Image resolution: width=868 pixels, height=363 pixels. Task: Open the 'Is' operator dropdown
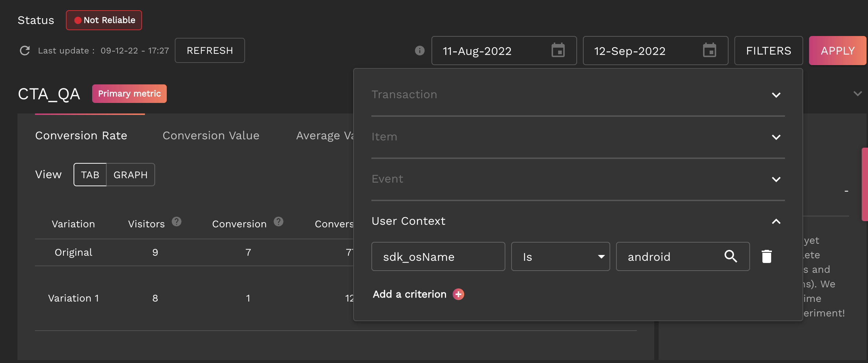point(560,256)
